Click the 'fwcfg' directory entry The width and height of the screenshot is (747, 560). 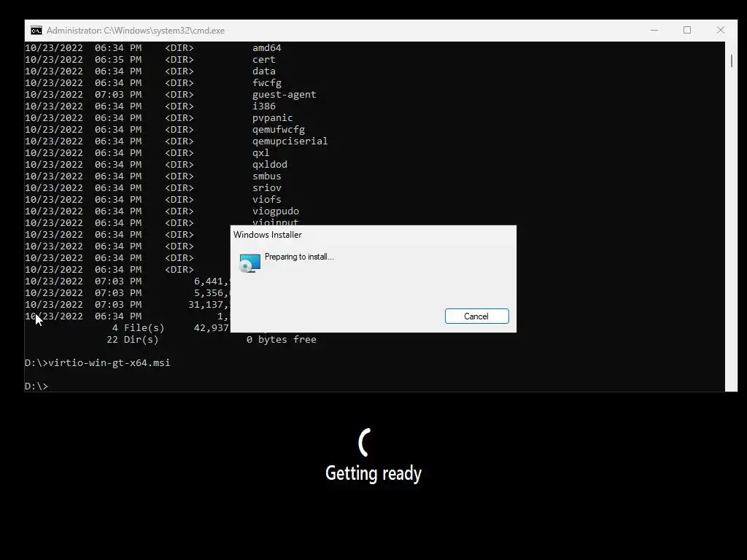267,83
